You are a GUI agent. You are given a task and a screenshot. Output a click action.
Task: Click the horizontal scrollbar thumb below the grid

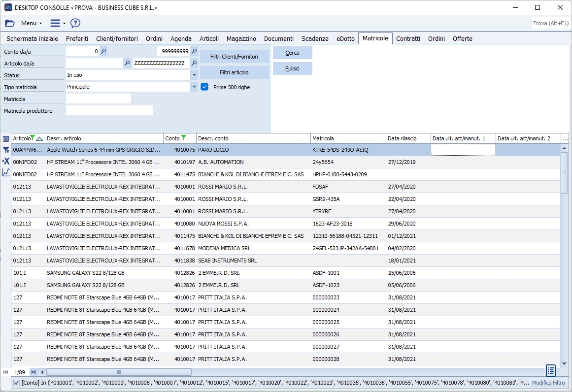click(x=118, y=372)
